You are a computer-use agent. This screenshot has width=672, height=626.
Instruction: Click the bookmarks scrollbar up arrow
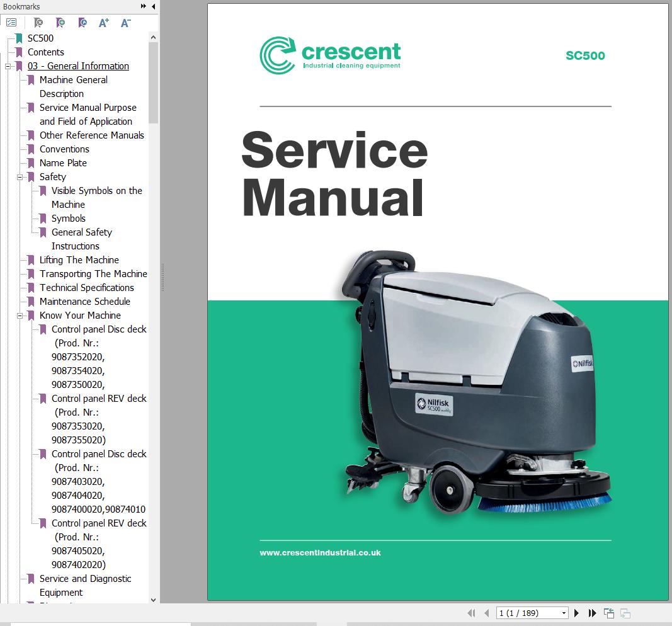(154, 38)
